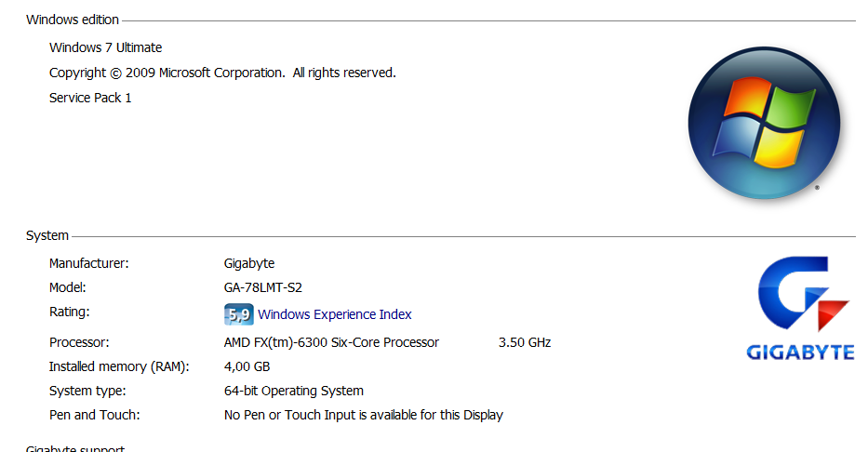Screen dimensions: 868x452
Task: Click the System section heading
Action: coord(47,235)
